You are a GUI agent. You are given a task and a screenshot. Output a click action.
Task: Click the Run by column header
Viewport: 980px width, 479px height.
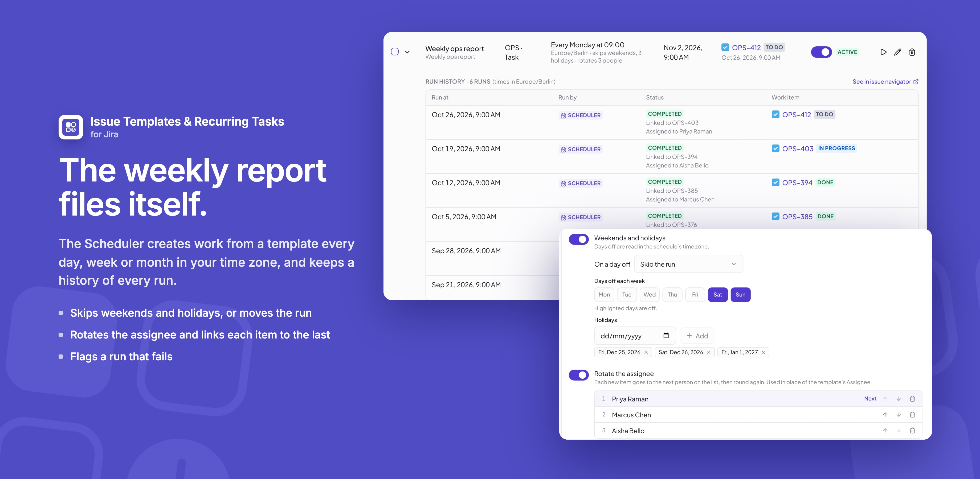tap(567, 97)
